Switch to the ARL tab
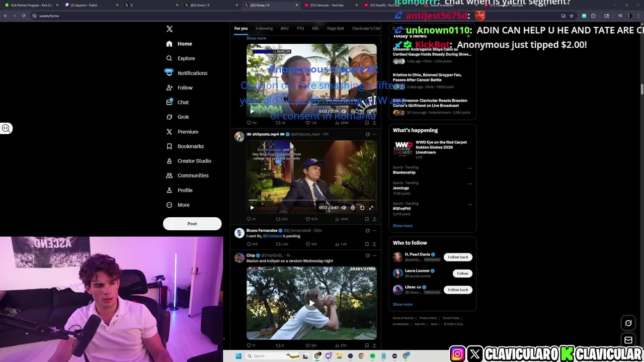Screen dimensions: 644x362 pyautogui.click(x=315, y=28)
